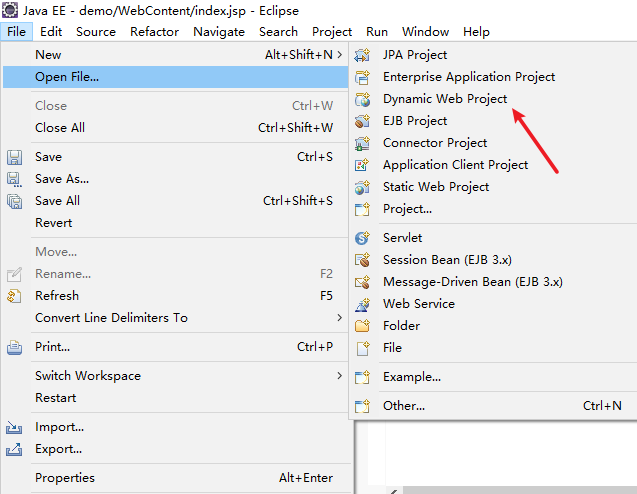This screenshot has width=637, height=494.
Task: Choose Revert in the File menu
Action: (176, 223)
